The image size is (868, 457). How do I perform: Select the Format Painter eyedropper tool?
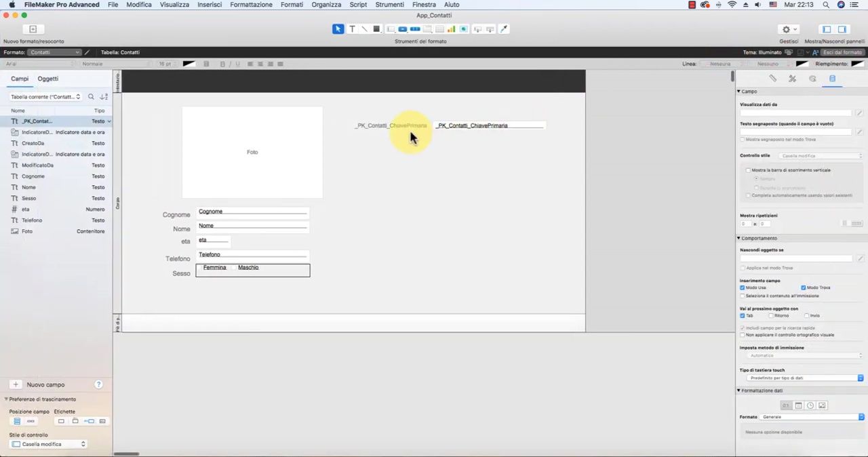tap(503, 29)
